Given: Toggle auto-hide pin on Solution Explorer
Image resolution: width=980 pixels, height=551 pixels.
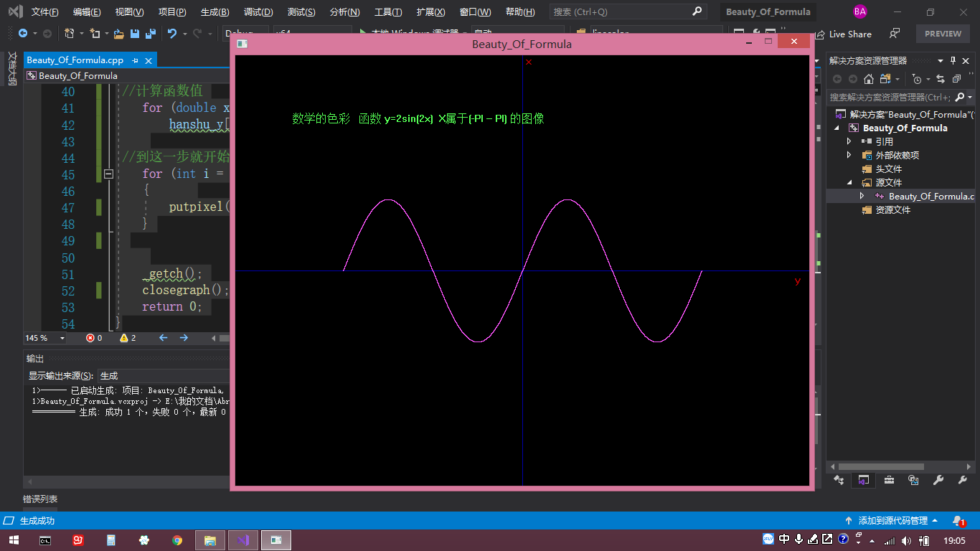Looking at the screenshot, I should point(953,60).
